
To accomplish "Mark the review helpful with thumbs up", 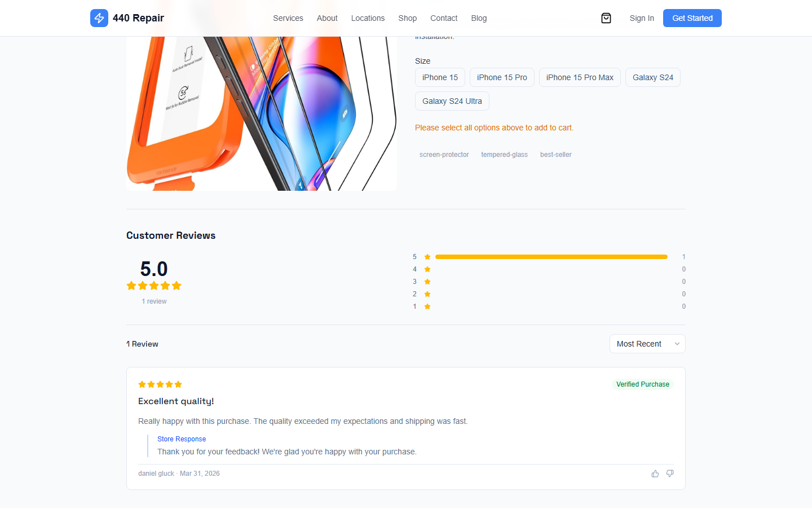I will click(x=655, y=474).
